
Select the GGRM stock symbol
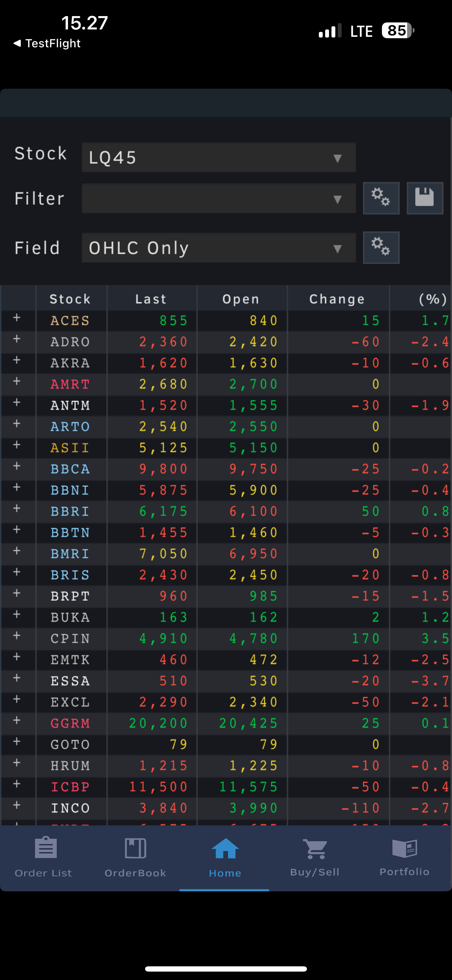(x=70, y=723)
